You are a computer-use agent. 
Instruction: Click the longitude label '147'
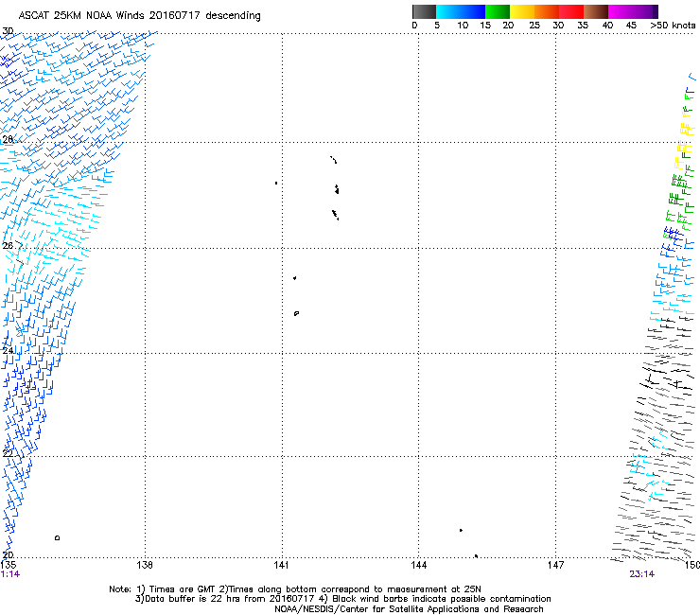click(x=555, y=565)
